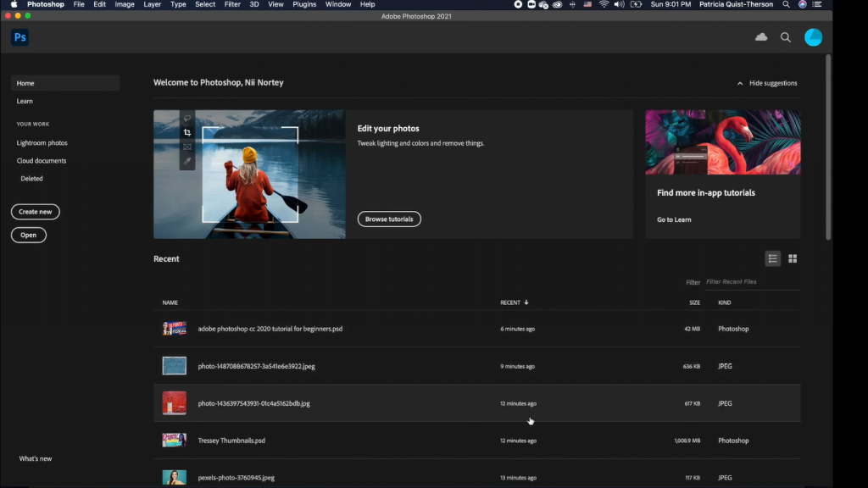
Task: Collapse suggestions with the chevron arrow
Action: click(x=739, y=83)
